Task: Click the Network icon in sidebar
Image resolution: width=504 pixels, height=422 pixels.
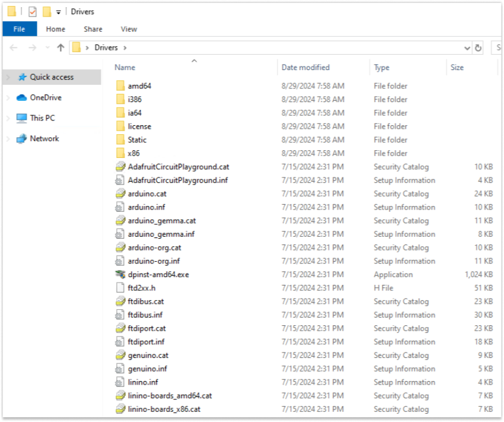Action: [x=21, y=139]
